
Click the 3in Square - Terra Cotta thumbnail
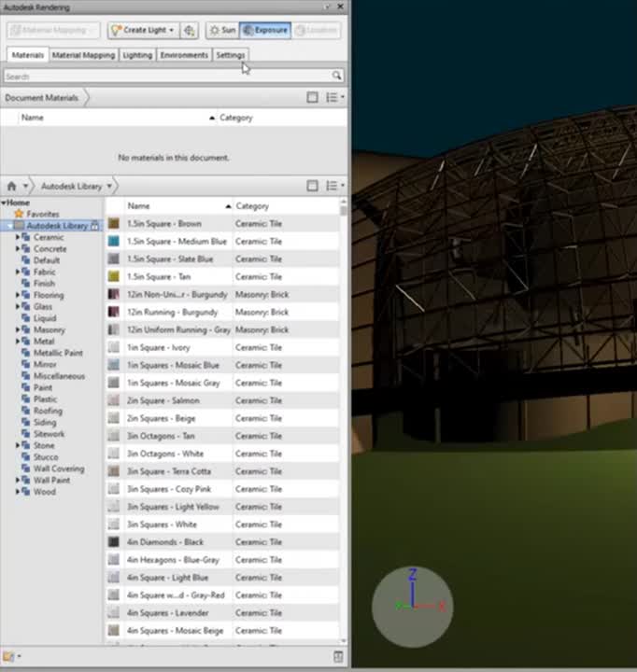[113, 471]
